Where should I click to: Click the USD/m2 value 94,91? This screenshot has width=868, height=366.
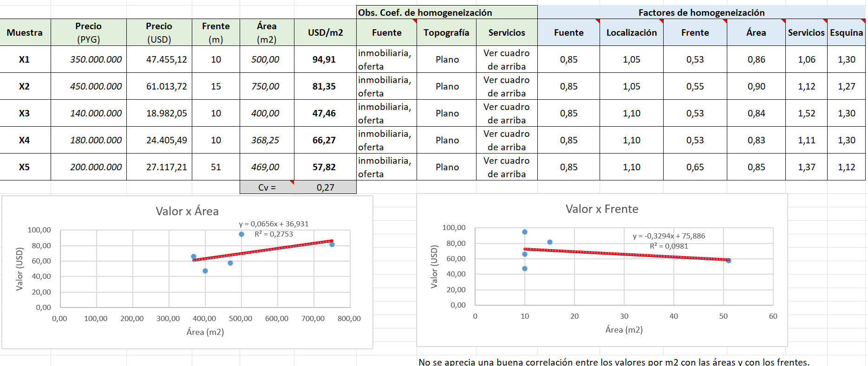324,59
